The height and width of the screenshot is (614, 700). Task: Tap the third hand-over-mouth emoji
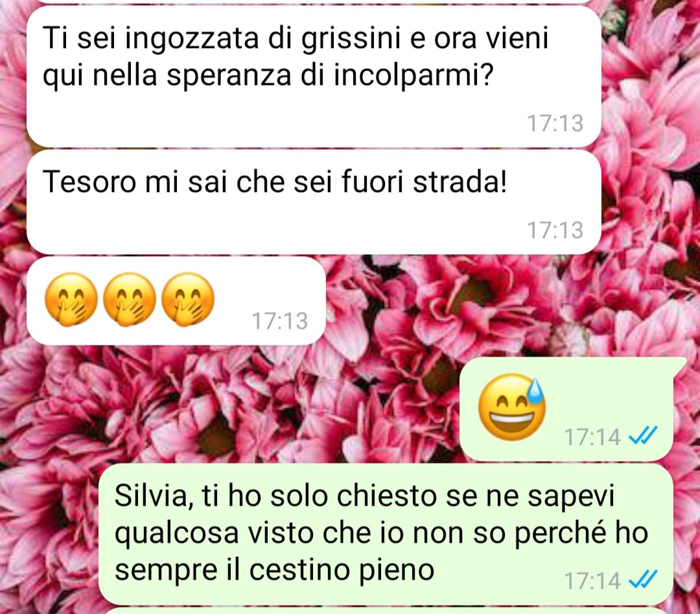tap(187, 300)
